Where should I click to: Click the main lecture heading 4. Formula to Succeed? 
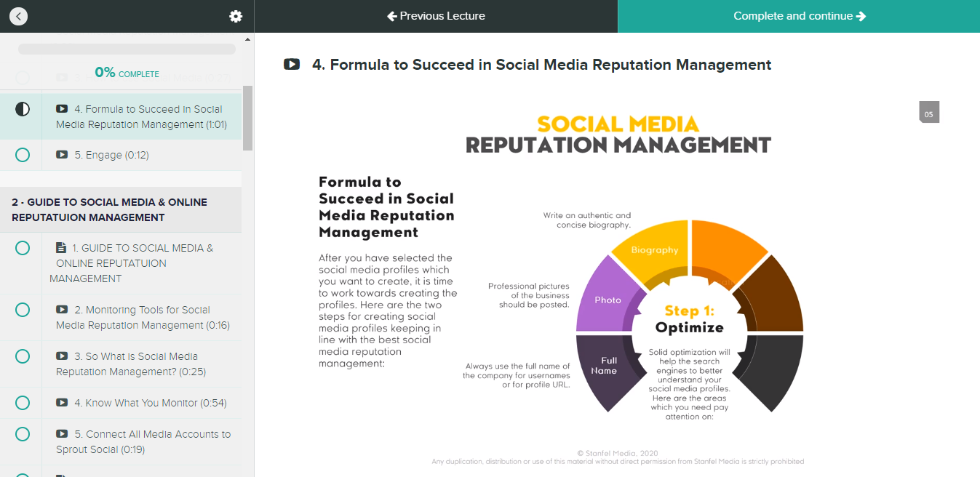point(542,64)
